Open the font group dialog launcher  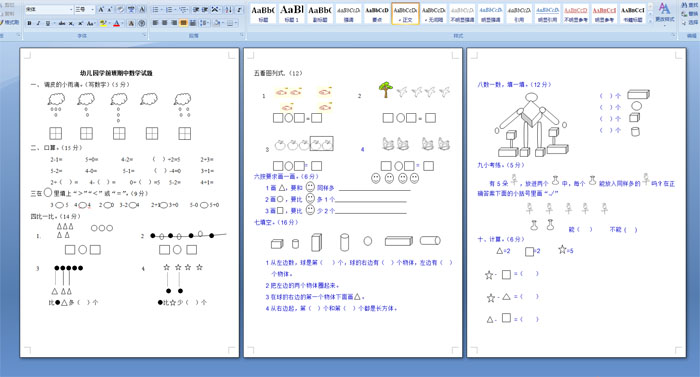(144, 35)
